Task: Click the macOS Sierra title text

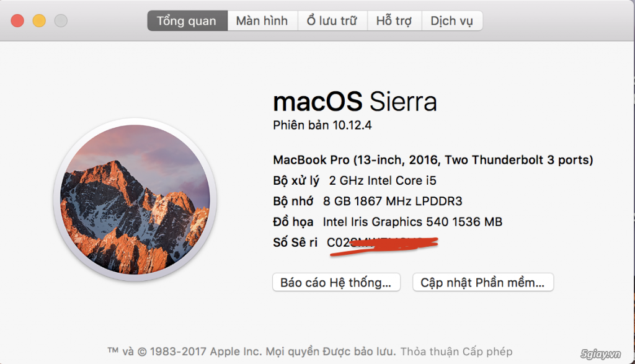Action: coord(355,101)
